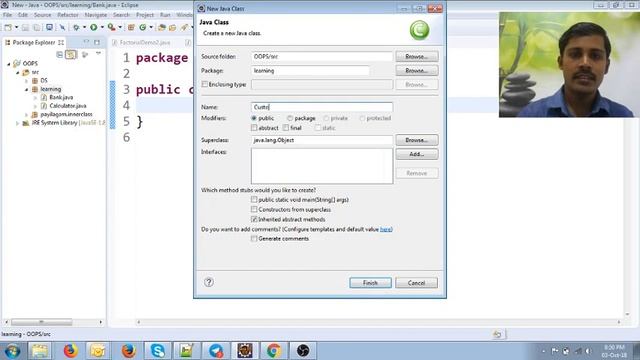Viewport: 640px width, 360px height.
Task: Switch to the FactorialDemo2.java editor tab
Action: point(144,42)
